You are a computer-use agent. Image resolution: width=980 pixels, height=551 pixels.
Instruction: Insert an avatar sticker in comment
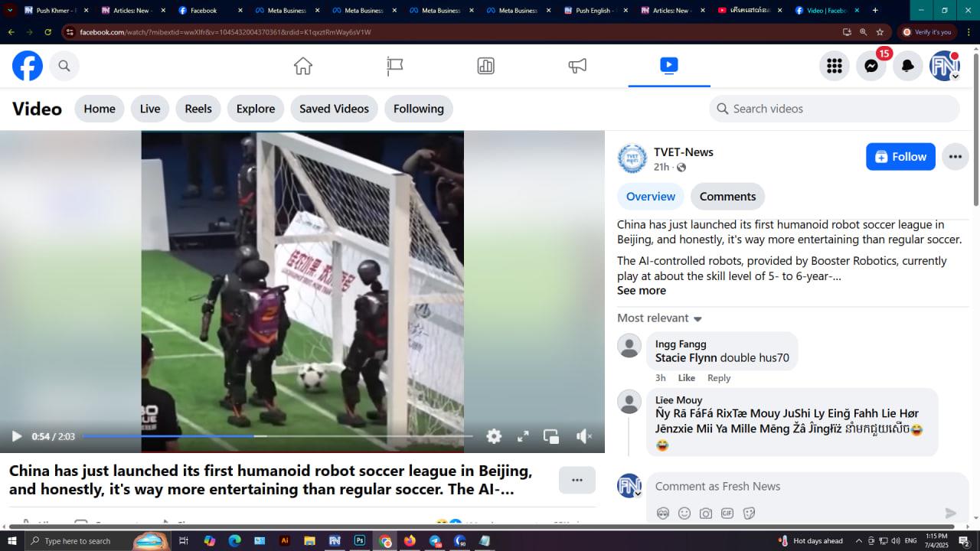[663, 513]
